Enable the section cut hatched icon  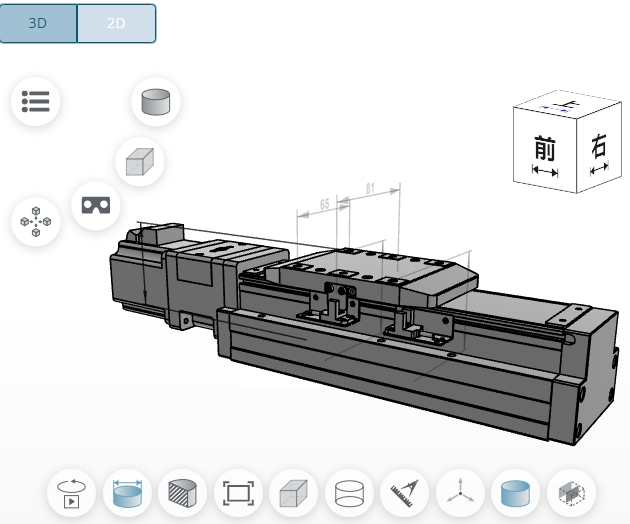(183, 493)
